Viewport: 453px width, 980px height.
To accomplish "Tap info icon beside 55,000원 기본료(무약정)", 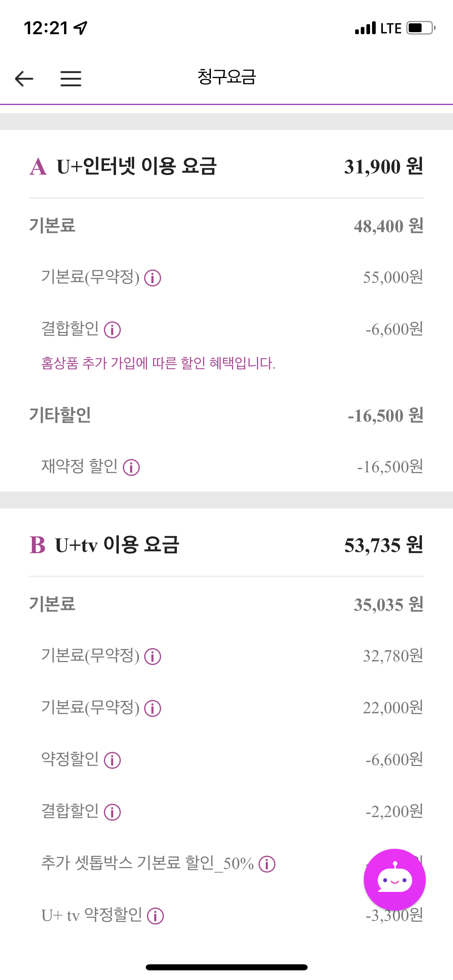I will [153, 278].
